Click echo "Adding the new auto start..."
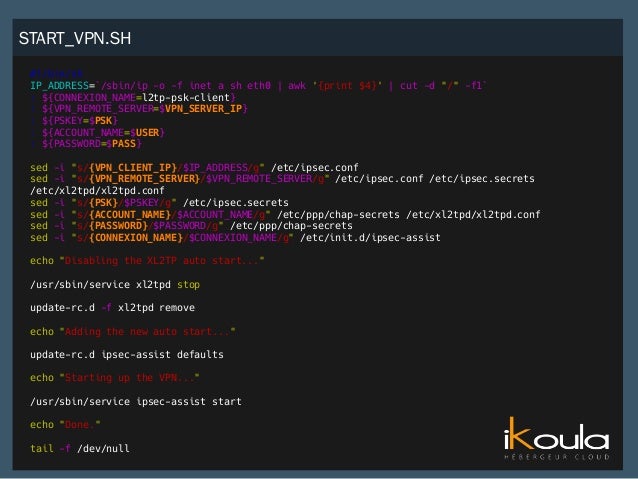Image resolution: width=638 pixels, height=479 pixels. pos(133,332)
